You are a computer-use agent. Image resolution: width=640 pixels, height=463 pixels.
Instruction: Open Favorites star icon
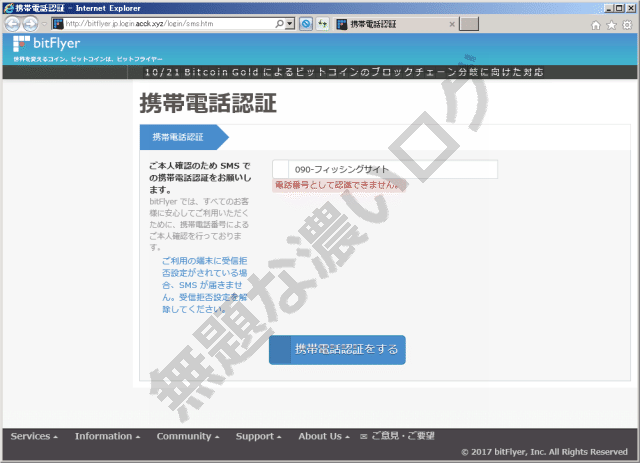click(611, 25)
